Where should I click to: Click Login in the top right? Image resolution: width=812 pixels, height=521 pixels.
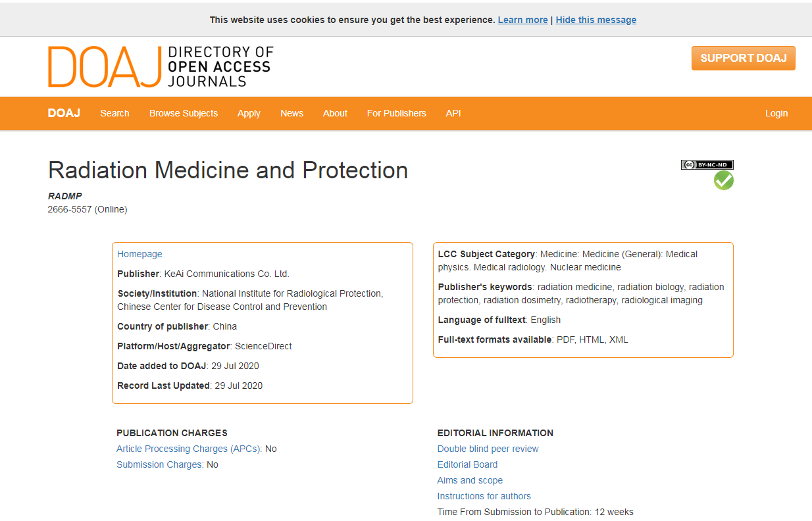click(776, 113)
